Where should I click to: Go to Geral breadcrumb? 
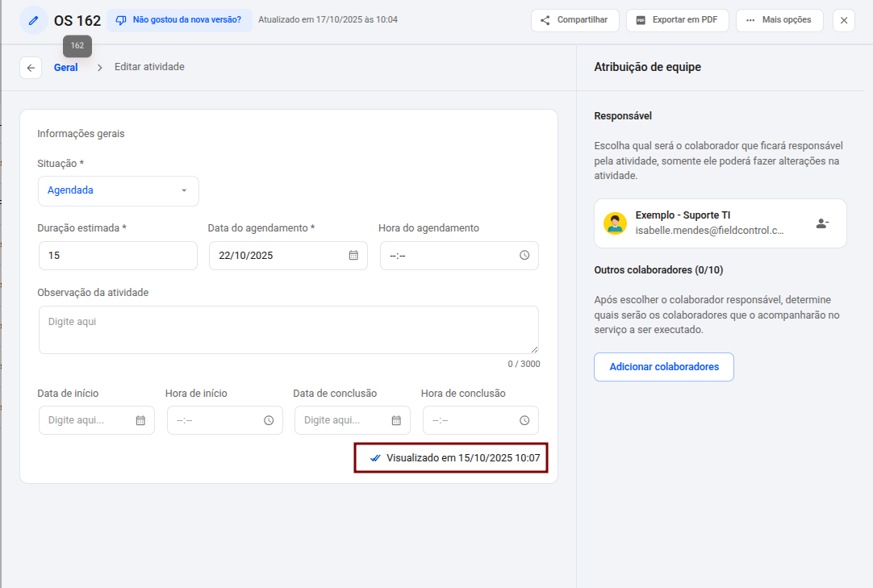coord(66,68)
